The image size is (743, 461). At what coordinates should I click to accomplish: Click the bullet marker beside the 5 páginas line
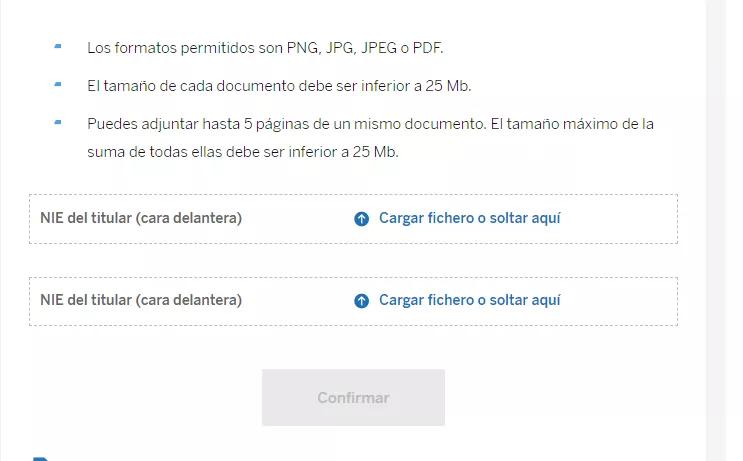pyautogui.click(x=58, y=122)
